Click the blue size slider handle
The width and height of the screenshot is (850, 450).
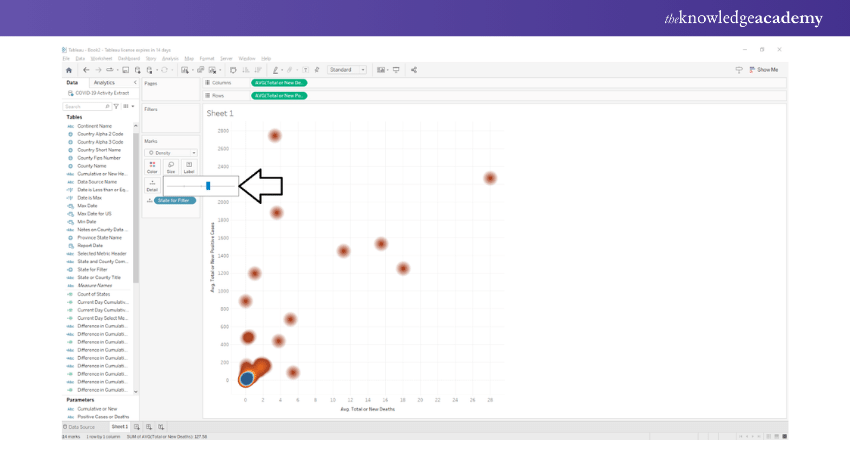(208, 185)
